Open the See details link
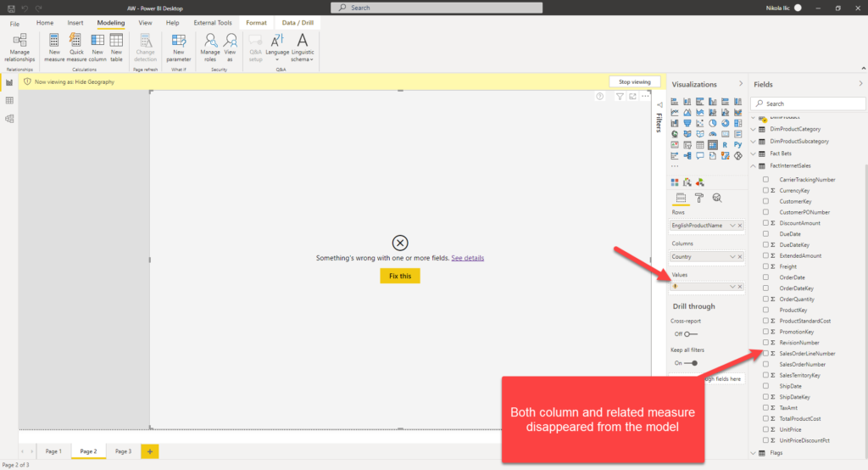 [468, 258]
